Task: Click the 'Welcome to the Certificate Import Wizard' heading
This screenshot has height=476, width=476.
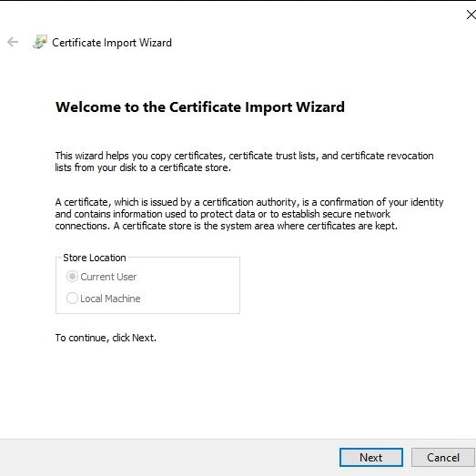Action: pyautogui.click(x=200, y=107)
